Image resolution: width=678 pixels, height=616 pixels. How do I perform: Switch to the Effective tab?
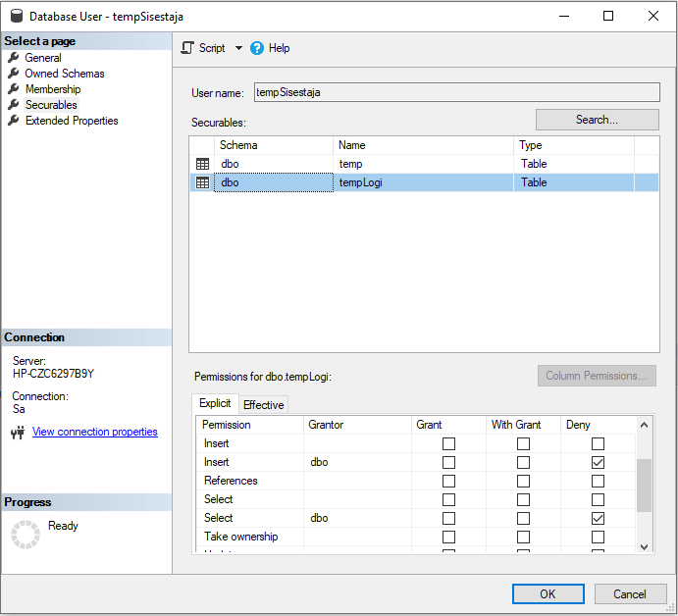coord(263,405)
